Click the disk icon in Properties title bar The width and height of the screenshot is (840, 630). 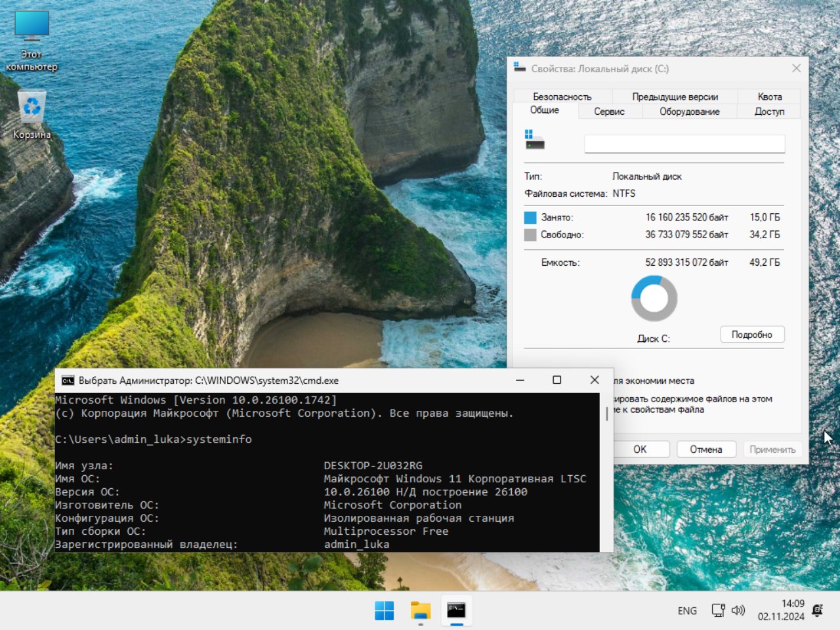[520, 68]
